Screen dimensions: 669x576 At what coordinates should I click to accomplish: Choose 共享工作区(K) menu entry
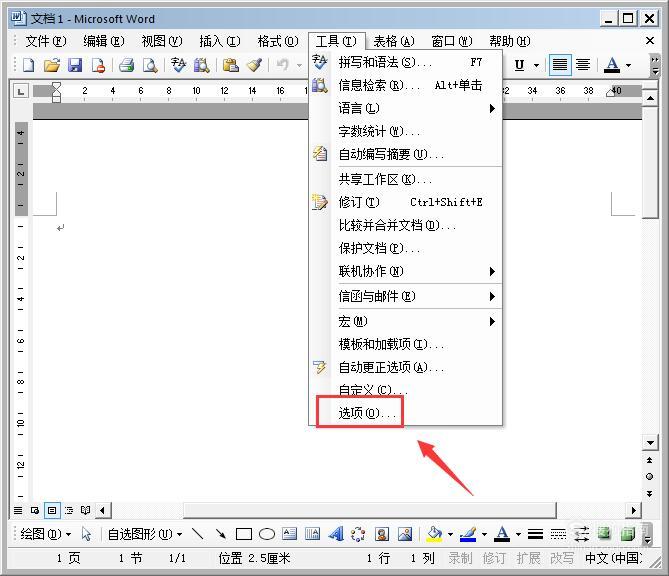click(405, 179)
